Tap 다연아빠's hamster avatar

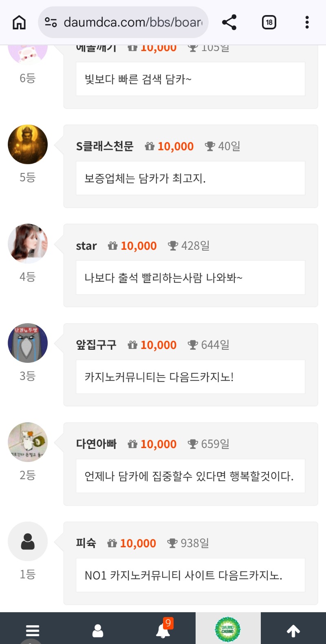[x=28, y=442]
